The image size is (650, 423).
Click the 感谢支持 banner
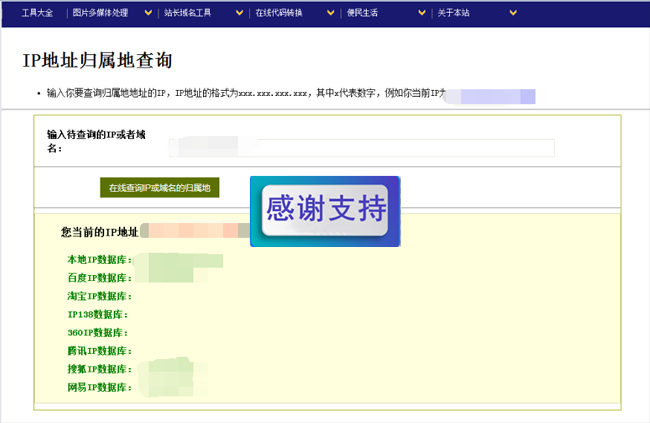(325, 211)
